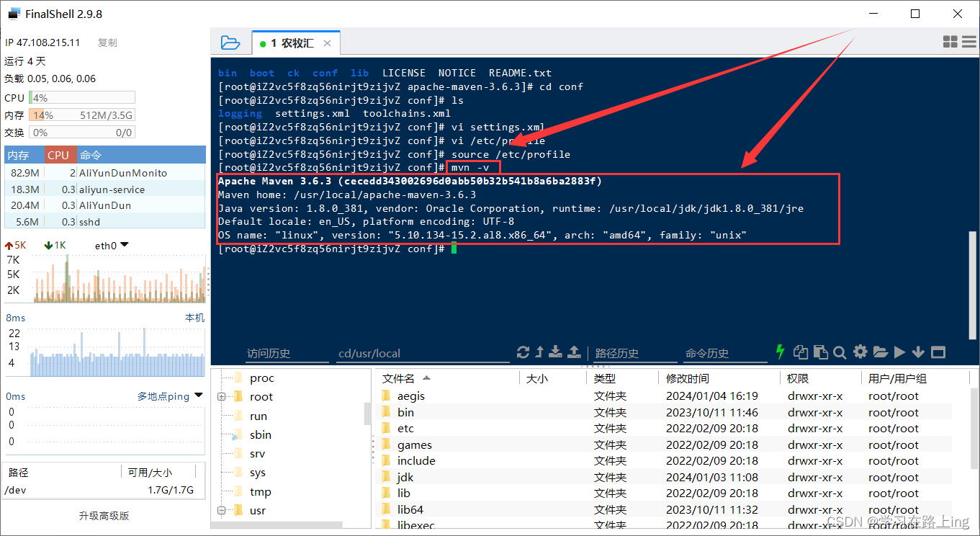This screenshot has height=536, width=980.
Task: Click 升级高级版 upgrade link
Action: coord(104,516)
